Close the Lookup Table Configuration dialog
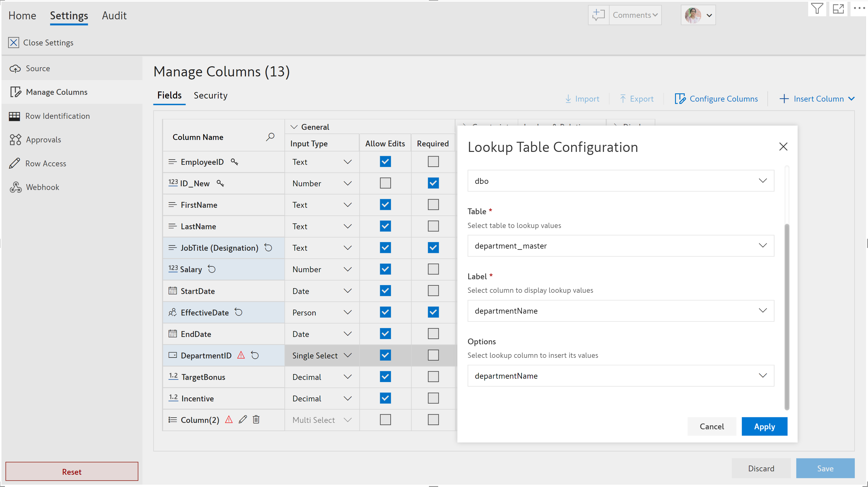The image size is (868, 487). coord(783,147)
